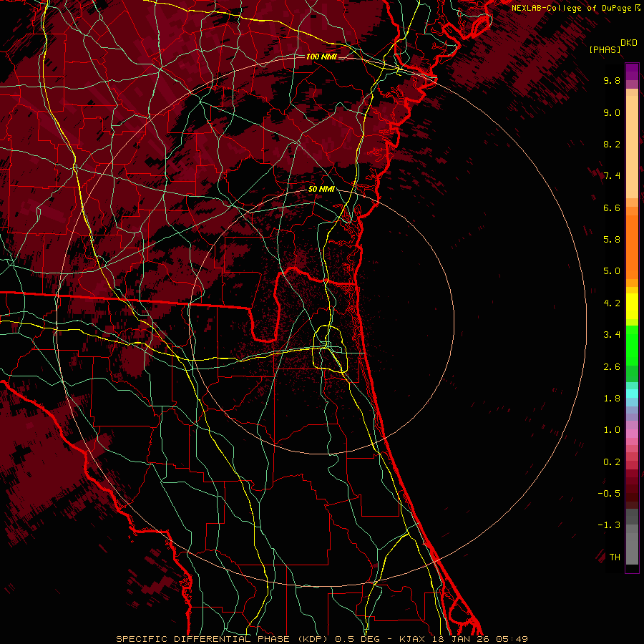This screenshot has height=644, width=644.
Task: Click the NEXLAB-College of DuPage watermark text
Action: tap(576, 8)
